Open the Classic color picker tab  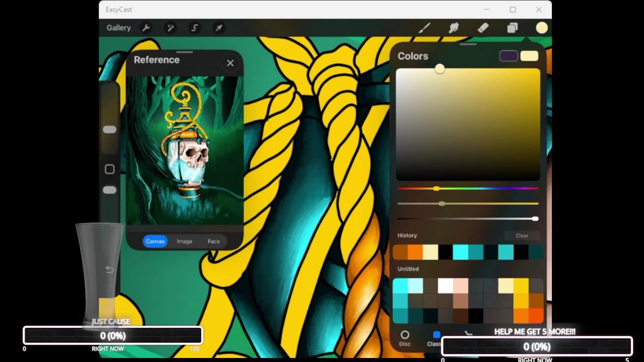coord(434,338)
